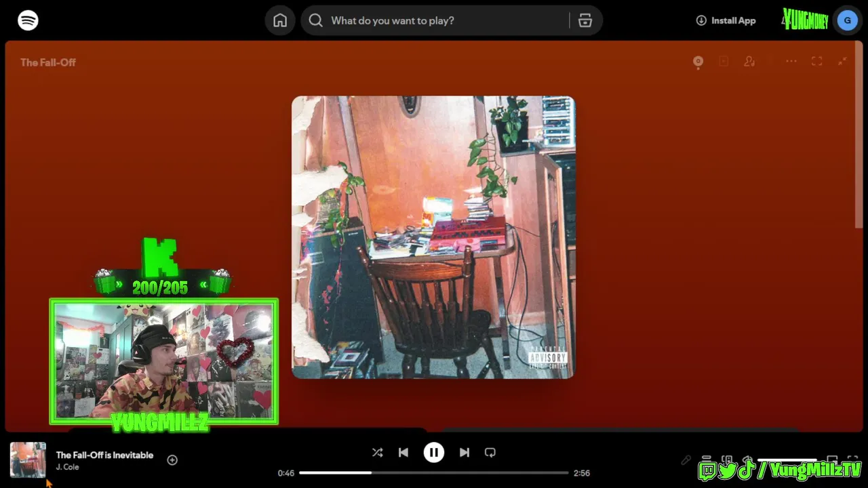Click the small now-playing album thumbnail

(x=28, y=460)
